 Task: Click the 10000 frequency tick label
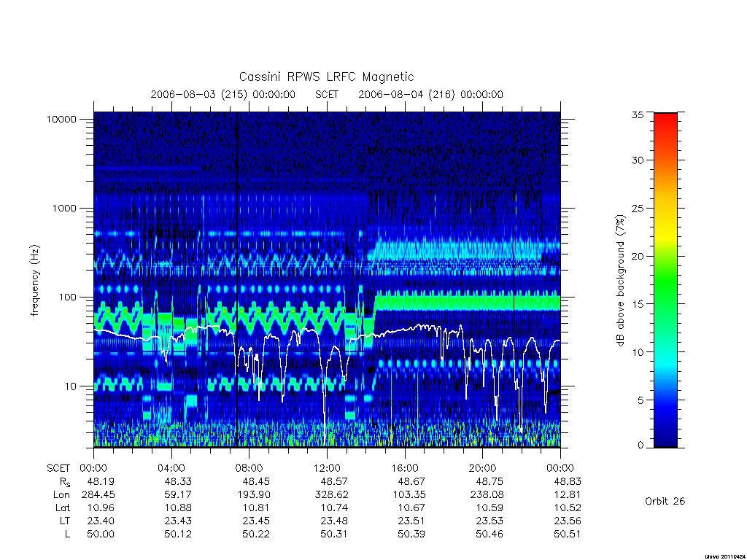pos(61,119)
